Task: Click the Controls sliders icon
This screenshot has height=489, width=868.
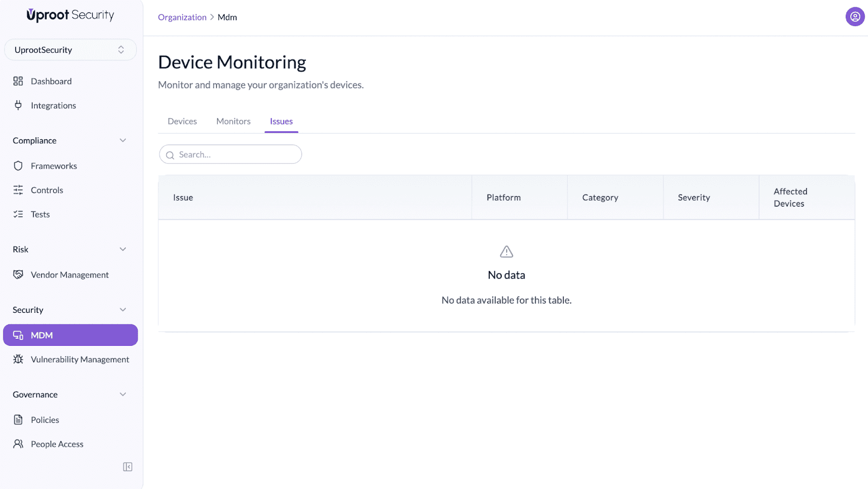Action: pyautogui.click(x=18, y=190)
